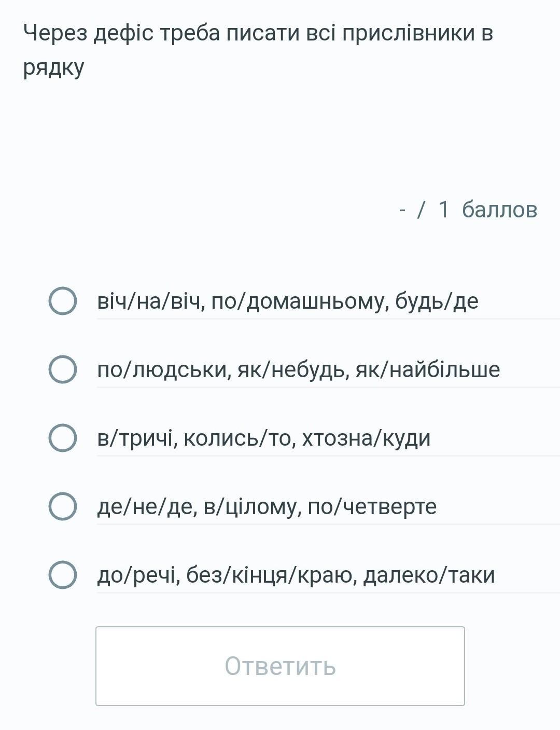Image resolution: width=560 pixels, height=730 pixels.
Task: Click the word "далеко/таки" in fifth answer
Action: (x=429, y=575)
